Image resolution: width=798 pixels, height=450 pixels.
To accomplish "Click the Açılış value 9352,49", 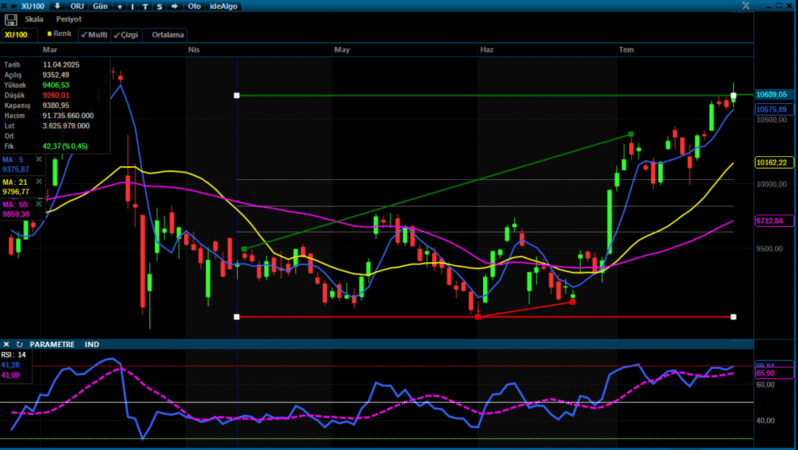I will point(56,75).
